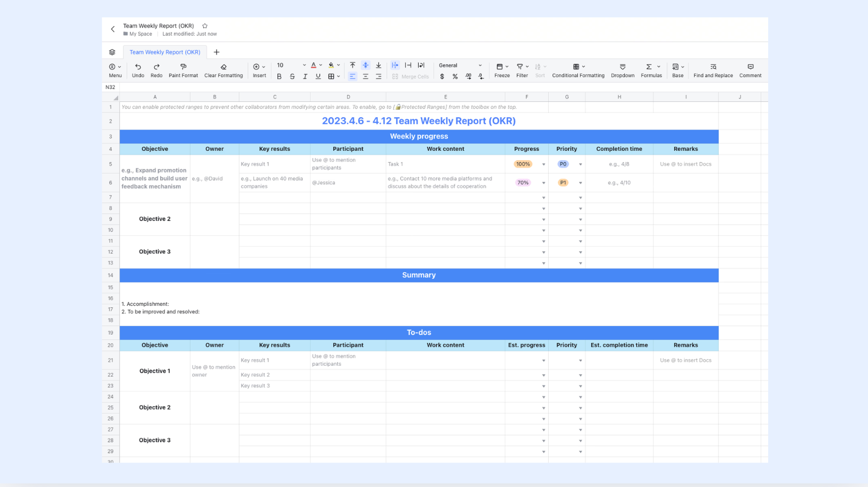This screenshot has width=868, height=487.
Task: Open the General number format dropdown
Action: tap(460, 65)
